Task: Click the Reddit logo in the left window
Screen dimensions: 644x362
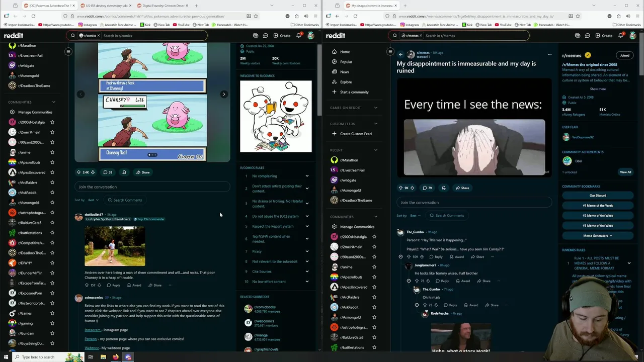Action: [x=14, y=36]
